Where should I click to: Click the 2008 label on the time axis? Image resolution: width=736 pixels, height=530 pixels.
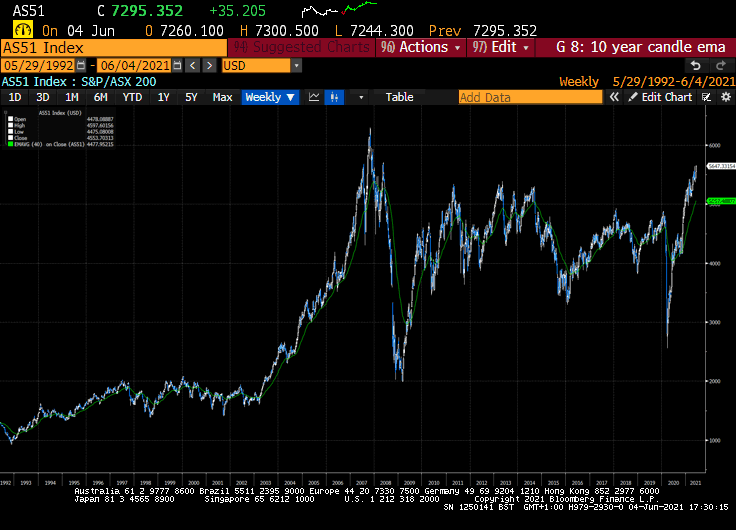coord(385,483)
